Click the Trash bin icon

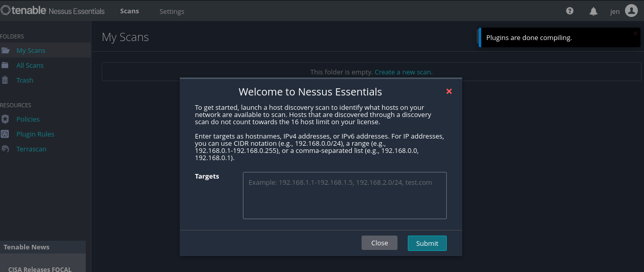5,80
